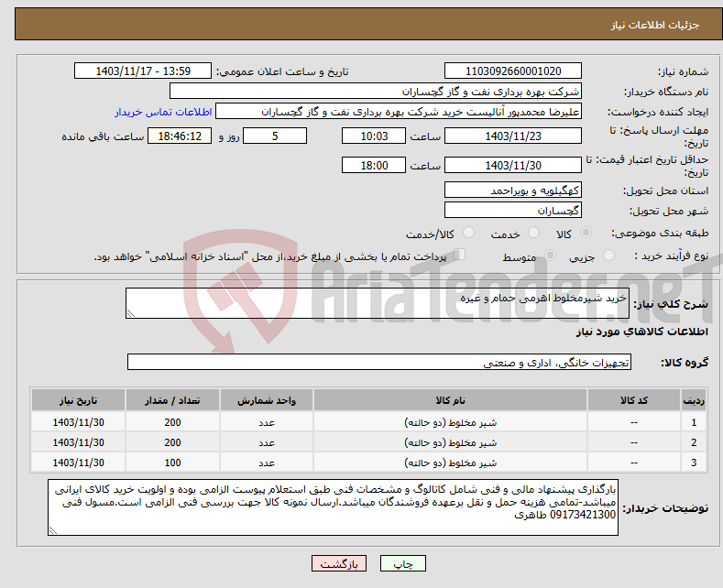The image size is (723, 588).
Task: Open اطلاعات تماس خریدار link
Action: (163, 112)
